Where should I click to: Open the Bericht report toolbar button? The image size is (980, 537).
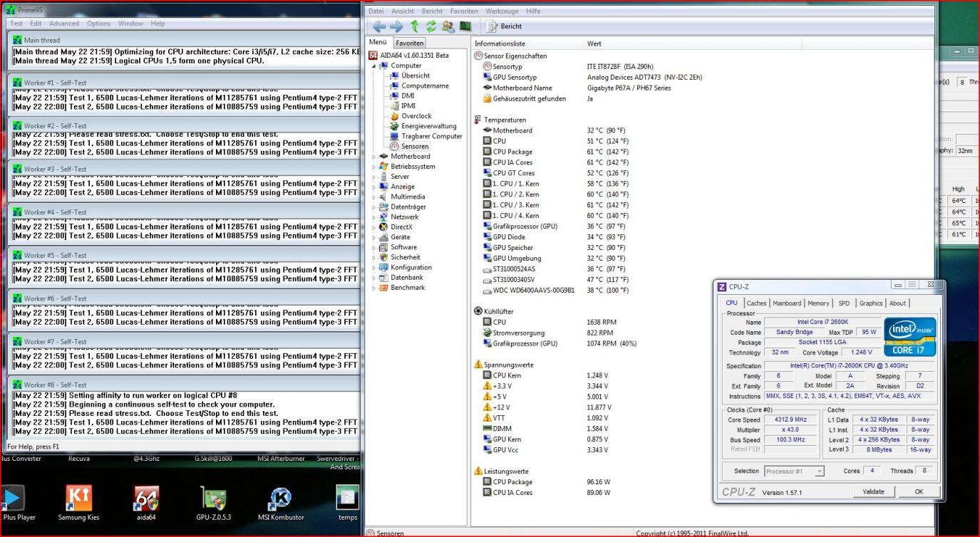[505, 26]
